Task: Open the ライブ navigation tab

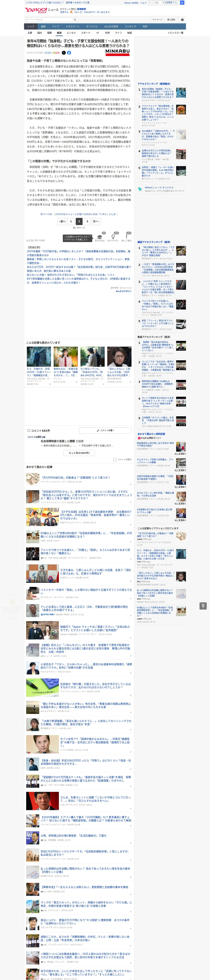Action: point(56,27)
